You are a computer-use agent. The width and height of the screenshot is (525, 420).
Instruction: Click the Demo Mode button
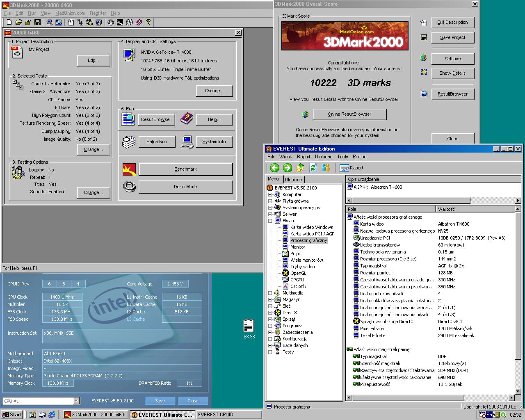185,187
